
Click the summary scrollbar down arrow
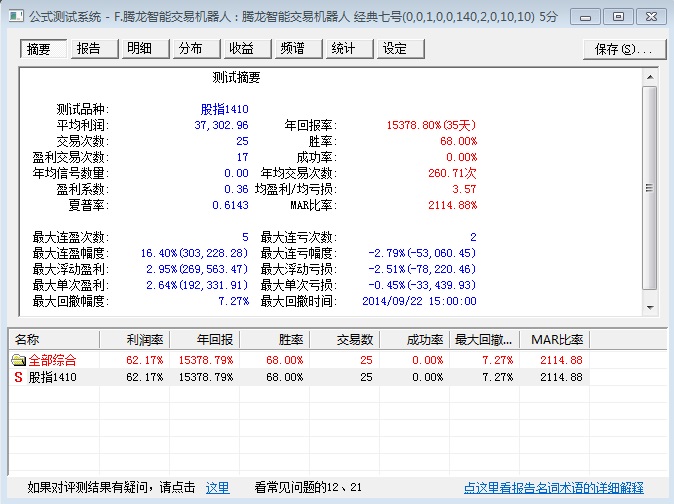point(650,308)
